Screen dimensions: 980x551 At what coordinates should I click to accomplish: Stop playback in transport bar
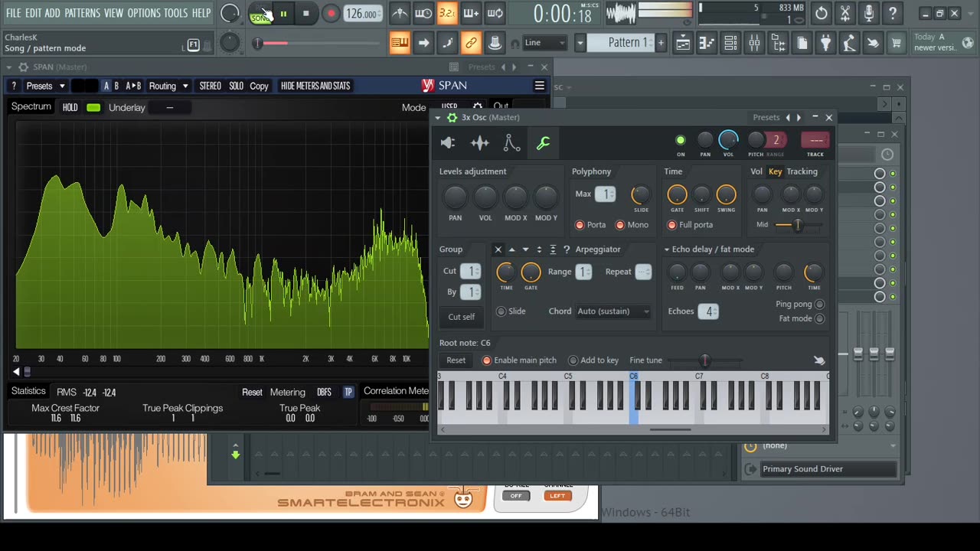pyautogui.click(x=305, y=13)
